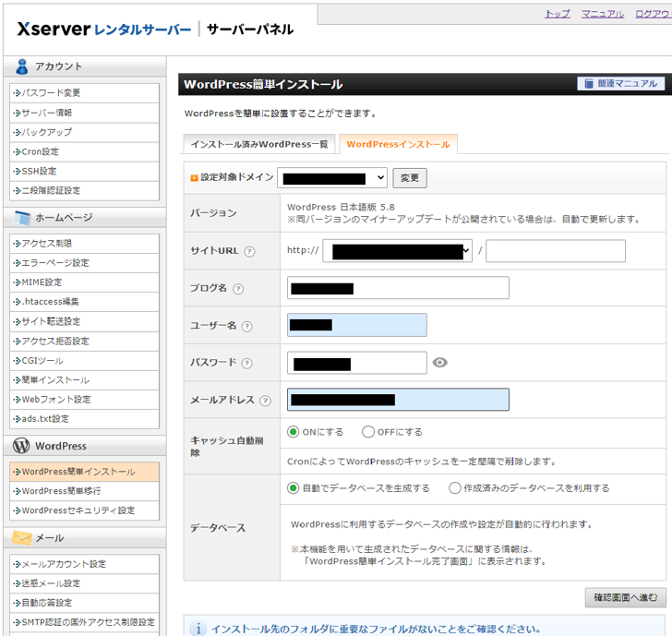Image resolution: width=672 pixels, height=636 pixels.
Task: Select 自動でデータベースを生成する option
Action: tap(294, 487)
